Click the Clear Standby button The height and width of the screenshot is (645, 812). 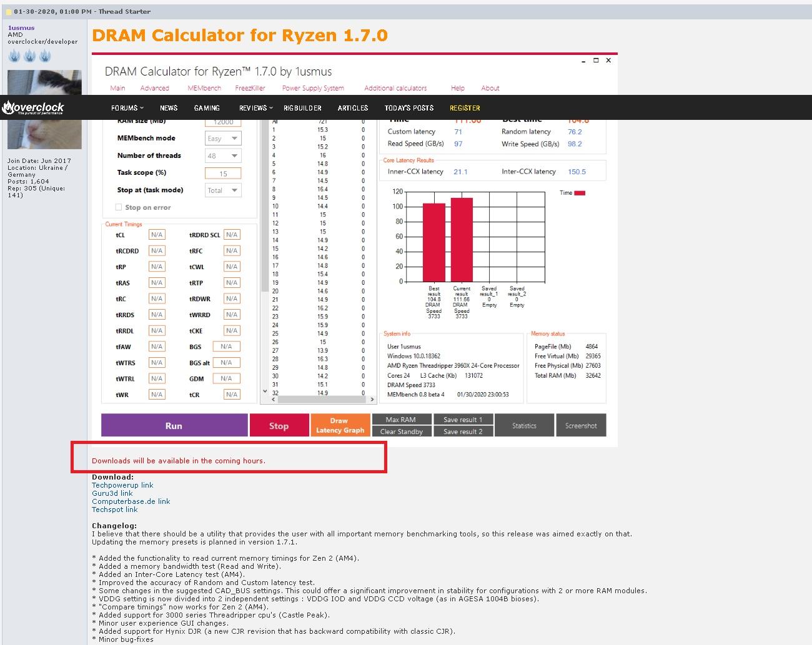point(401,431)
